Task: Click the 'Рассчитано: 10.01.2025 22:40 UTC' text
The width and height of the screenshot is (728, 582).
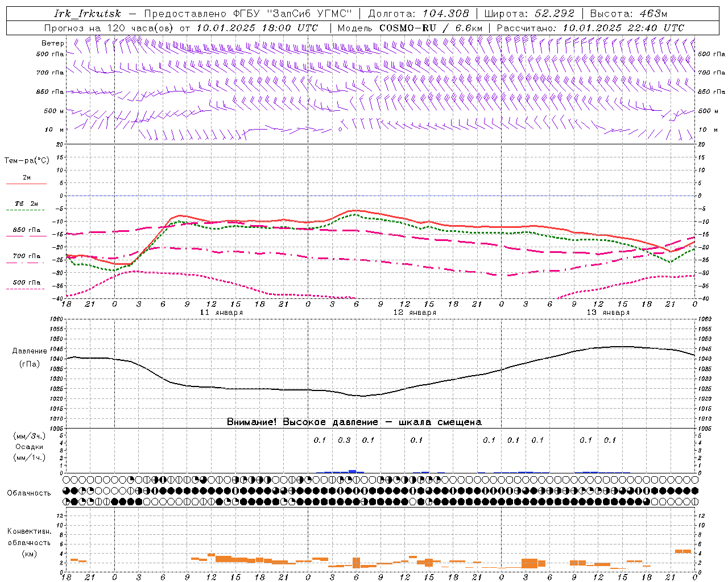Action: tap(590, 28)
